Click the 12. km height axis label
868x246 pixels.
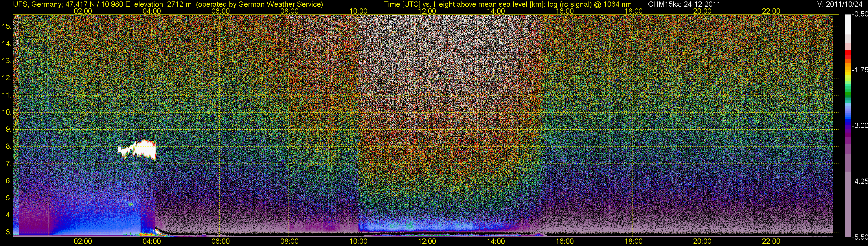[x=6, y=78]
